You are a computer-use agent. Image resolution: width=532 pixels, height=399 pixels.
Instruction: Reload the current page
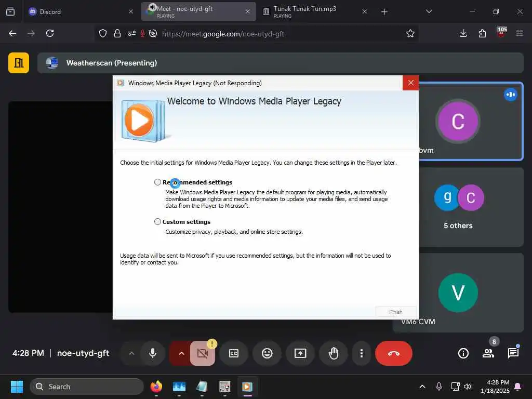click(50, 33)
